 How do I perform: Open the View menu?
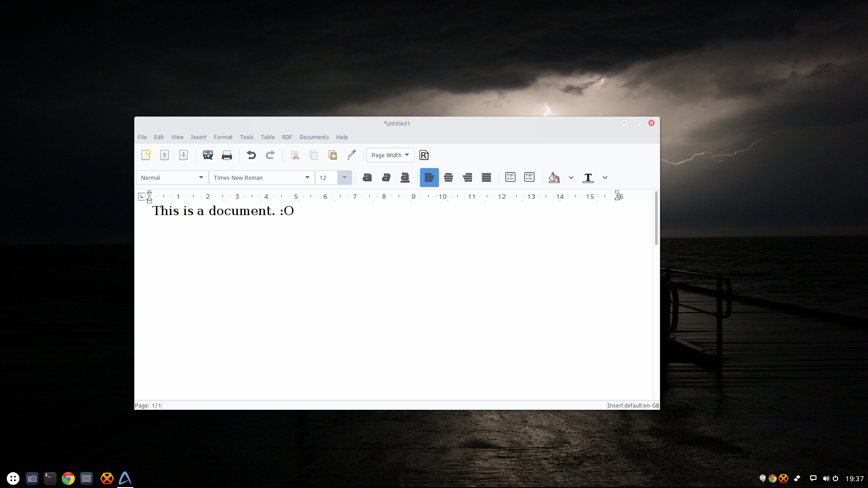coord(177,137)
